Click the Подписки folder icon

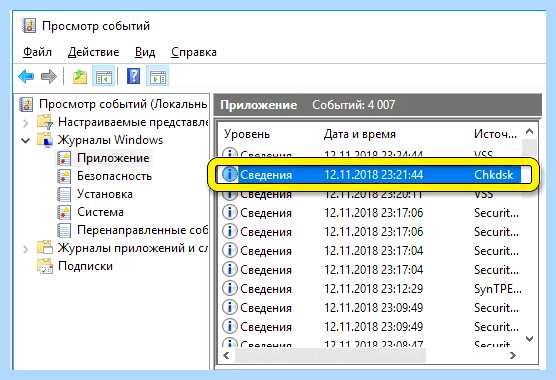[45, 266]
